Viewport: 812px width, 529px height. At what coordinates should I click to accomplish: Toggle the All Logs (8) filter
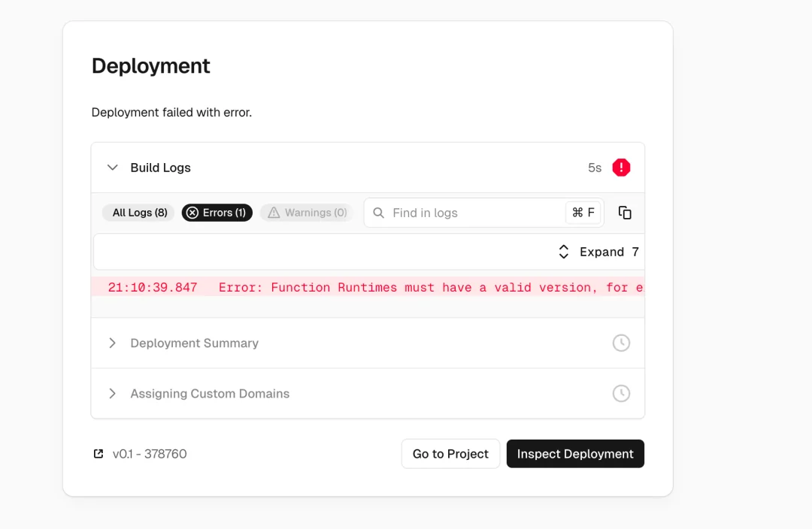(139, 213)
